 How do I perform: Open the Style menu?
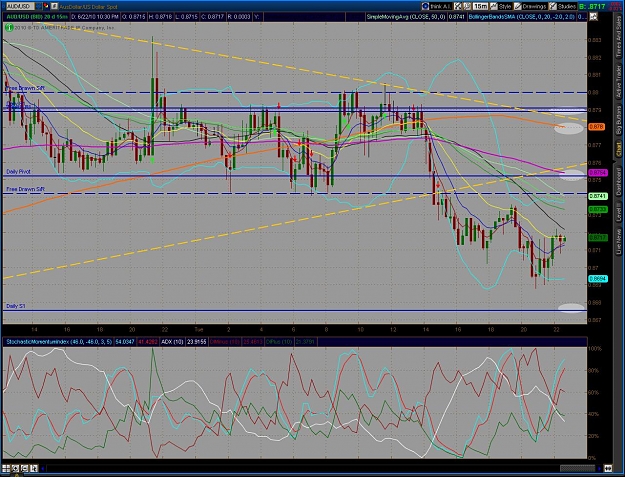click(505, 6)
